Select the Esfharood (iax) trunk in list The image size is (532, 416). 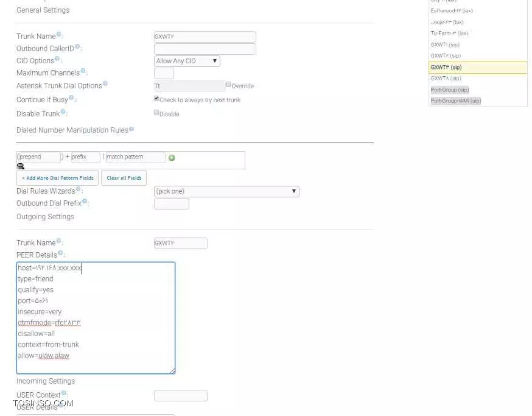pyautogui.click(x=452, y=11)
